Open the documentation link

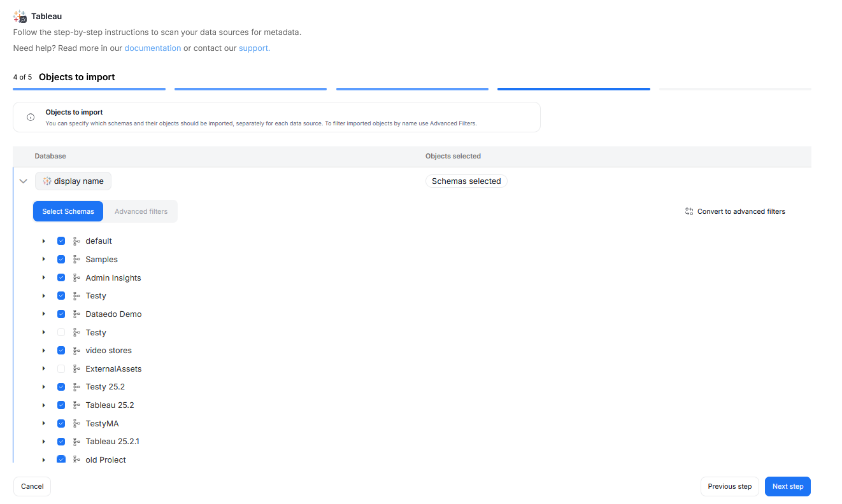coord(152,48)
